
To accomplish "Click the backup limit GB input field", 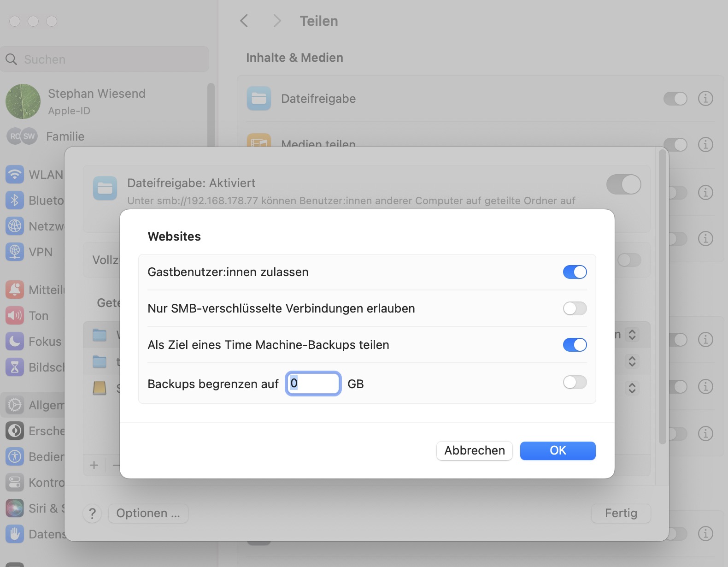I will [x=313, y=384].
